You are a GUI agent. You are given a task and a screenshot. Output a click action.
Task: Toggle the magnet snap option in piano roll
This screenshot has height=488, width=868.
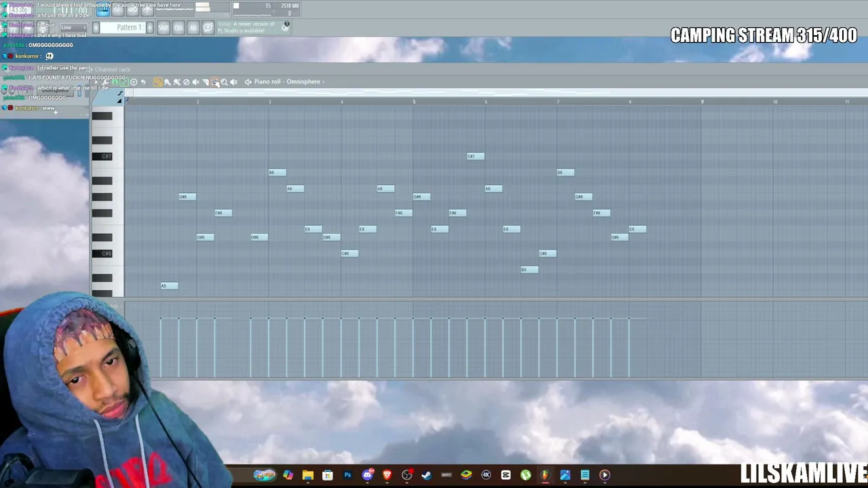[115, 82]
